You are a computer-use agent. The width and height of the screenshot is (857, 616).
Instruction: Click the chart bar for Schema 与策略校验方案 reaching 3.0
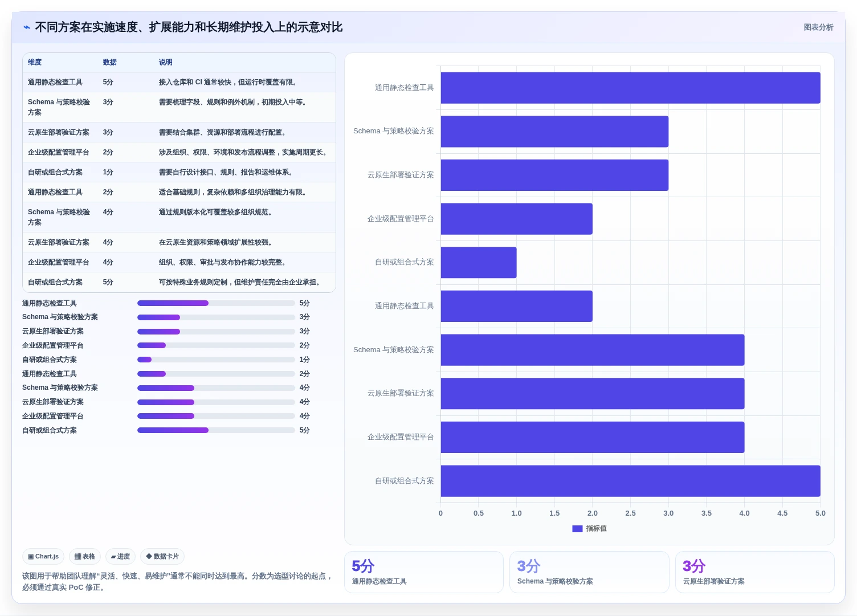(554, 132)
